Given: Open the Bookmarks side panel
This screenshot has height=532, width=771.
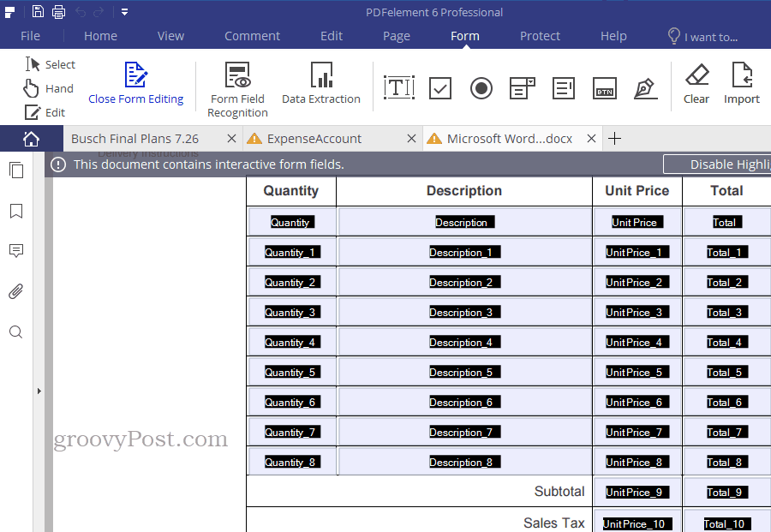Looking at the screenshot, I should pyautogui.click(x=16, y=211).
